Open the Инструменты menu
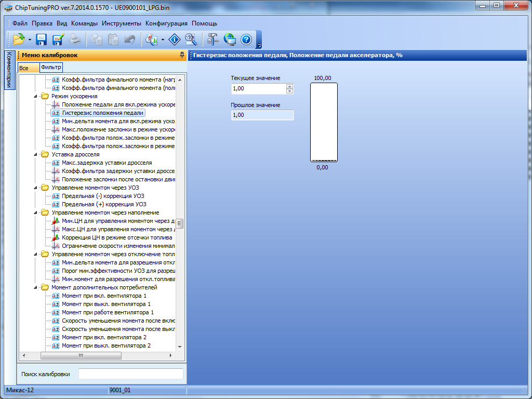532x399 pixels. (121, 23)
